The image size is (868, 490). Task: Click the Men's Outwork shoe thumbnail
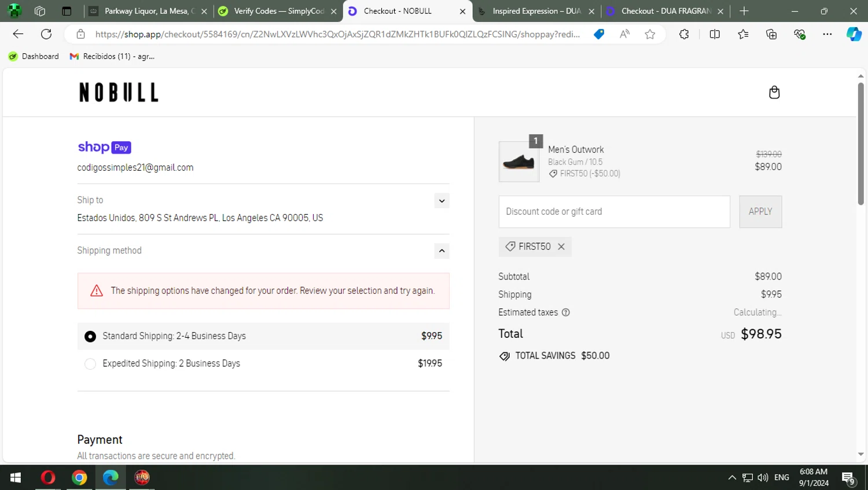[x=518, y=162]
